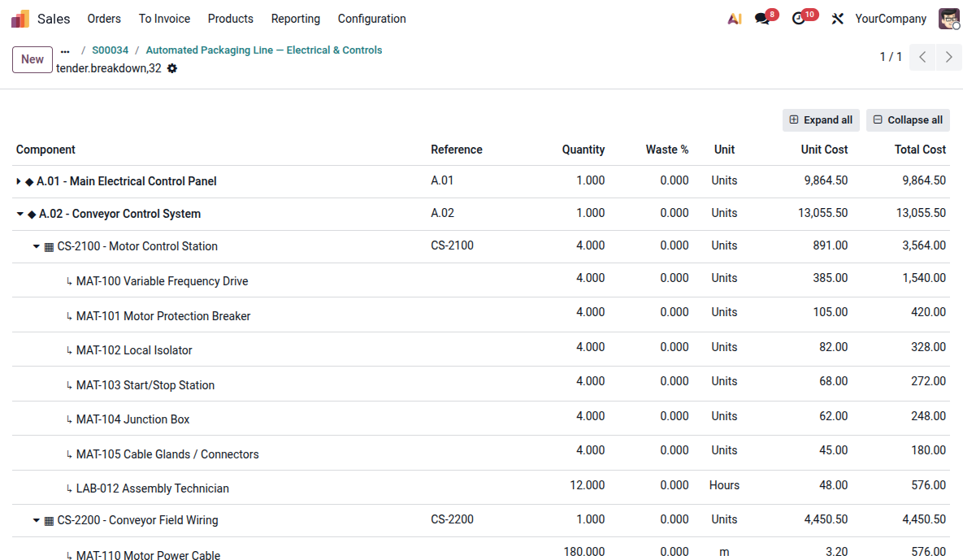Click the Sales app title
Viewport: 963px width, 560px height.
coord(54,19)
